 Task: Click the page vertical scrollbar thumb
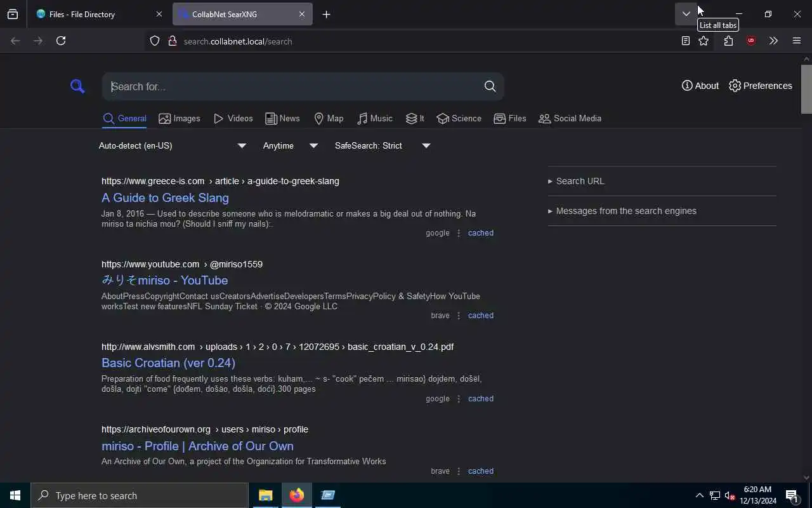point(806,89)
